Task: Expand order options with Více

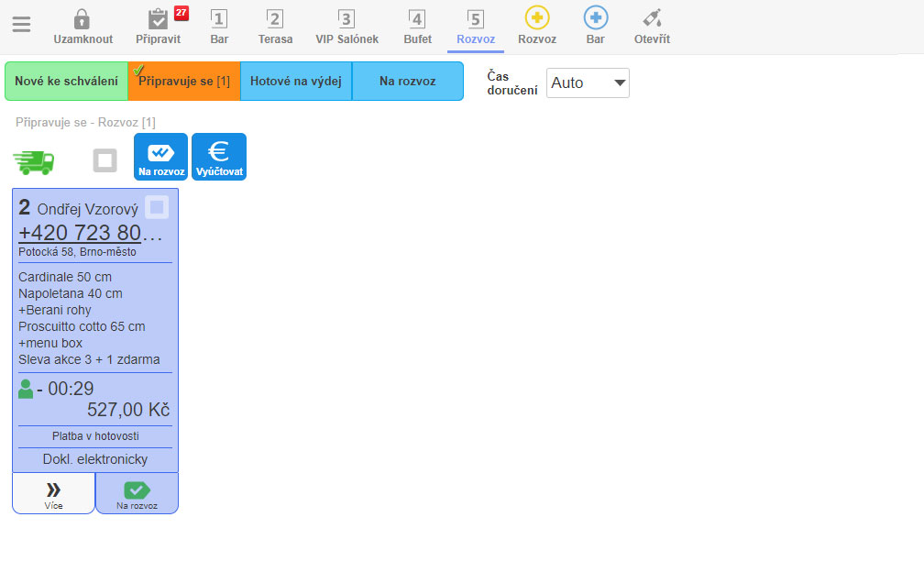Action: click(x=53, y=493)
